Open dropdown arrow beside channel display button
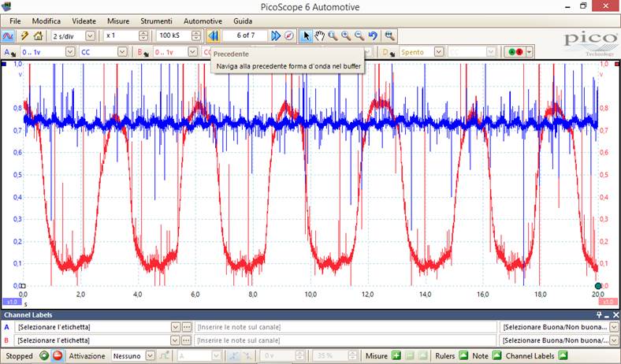 pos(529,52)
